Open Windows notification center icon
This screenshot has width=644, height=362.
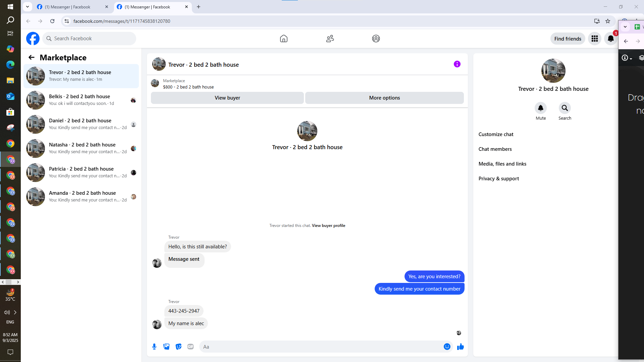point(10,352)
